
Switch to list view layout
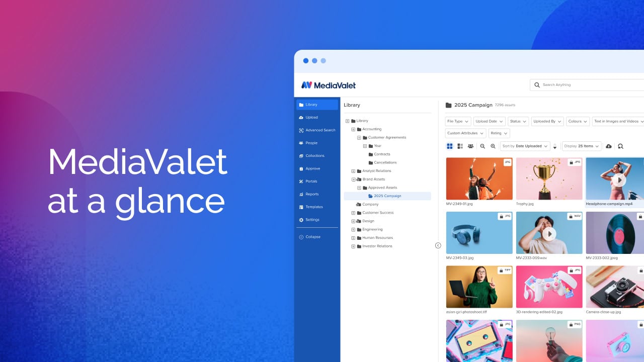(460, 146)
